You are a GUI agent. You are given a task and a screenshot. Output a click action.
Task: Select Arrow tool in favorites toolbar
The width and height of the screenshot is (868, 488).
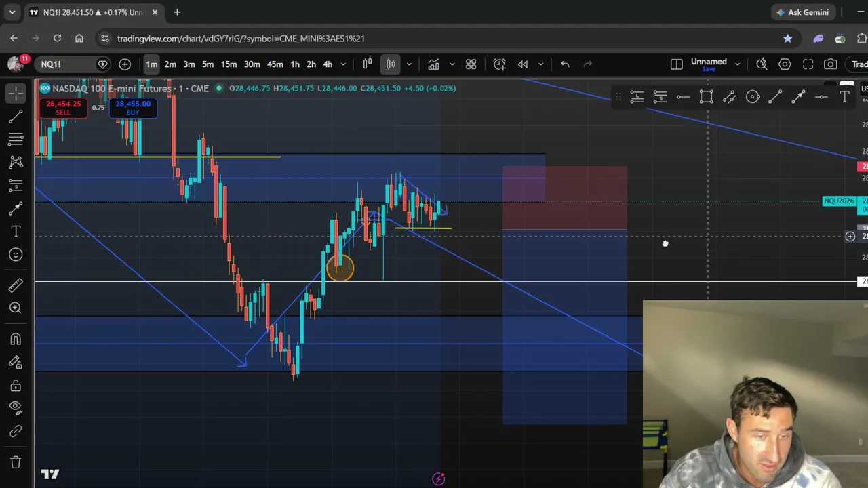[x=798, y=98]
